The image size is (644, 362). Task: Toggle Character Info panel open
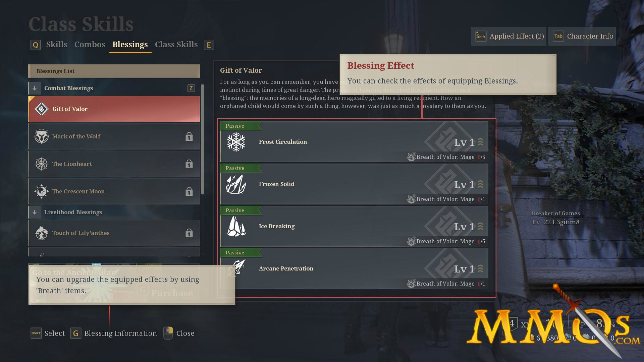[584, 36]
